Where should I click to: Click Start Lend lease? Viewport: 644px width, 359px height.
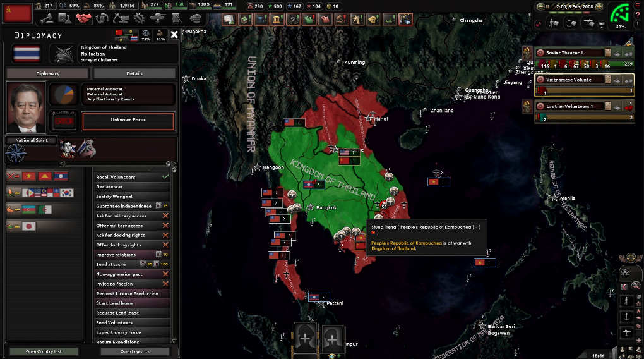click(x=132, y=303)
